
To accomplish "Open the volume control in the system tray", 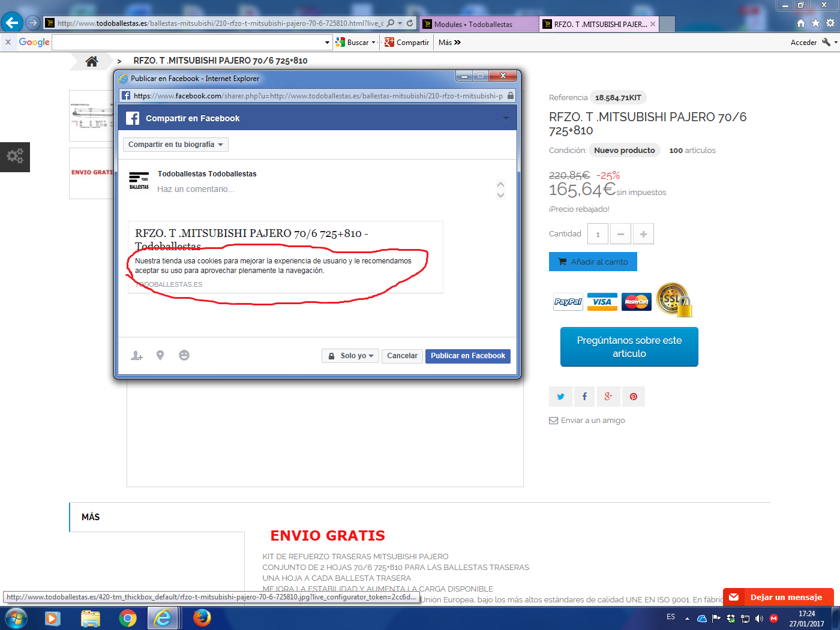I will coord(759,619).
